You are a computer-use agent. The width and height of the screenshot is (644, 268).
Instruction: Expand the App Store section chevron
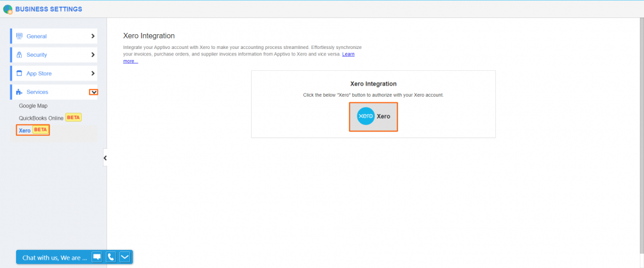[x=93, y=73]
